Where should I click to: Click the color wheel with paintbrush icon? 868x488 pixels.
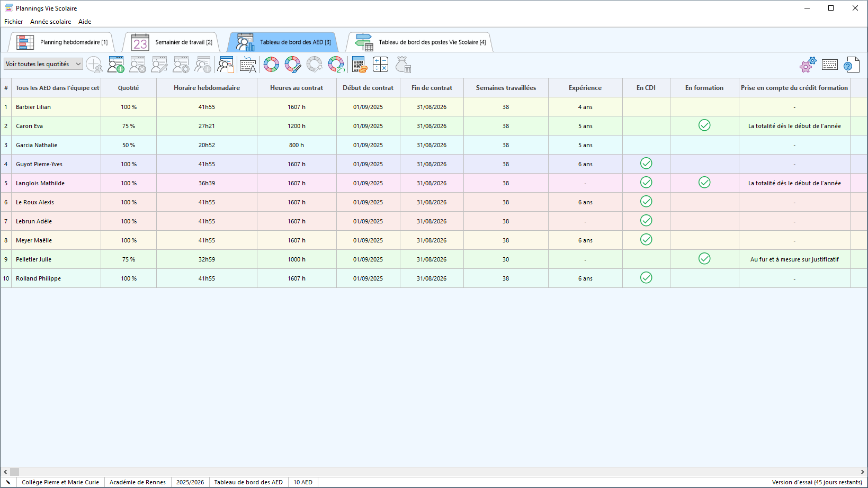293,65
